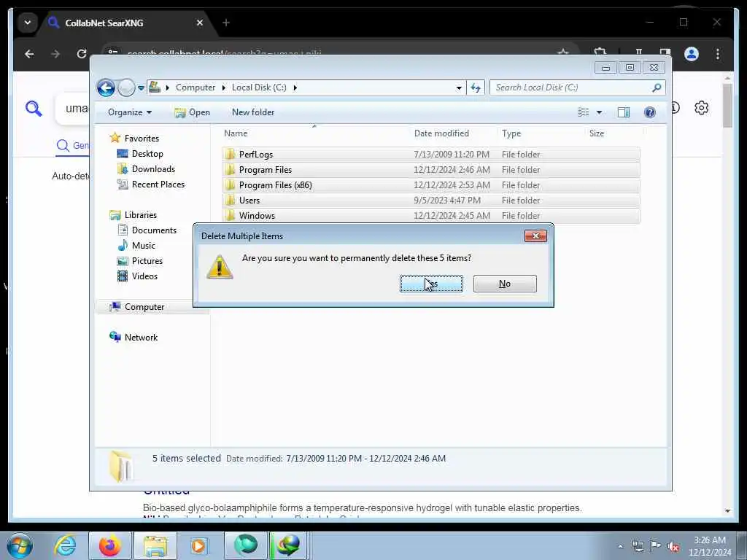747x560 pixels.
Task: Expand the arrow after Local Disk (C:)
Action: click(295, 87)
